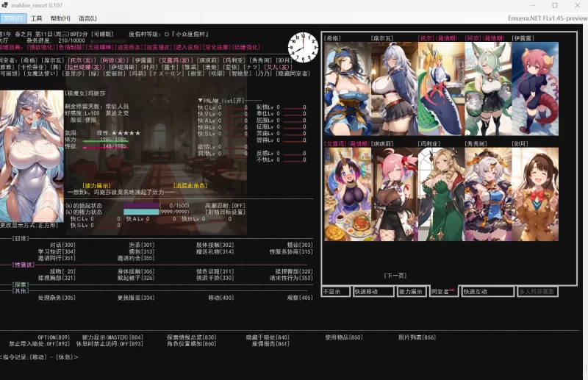Image resolution: width=588 pixels, height=380 pixels.
Task: Select the 艾露玛 character portrait
Action: click(348, 194)
